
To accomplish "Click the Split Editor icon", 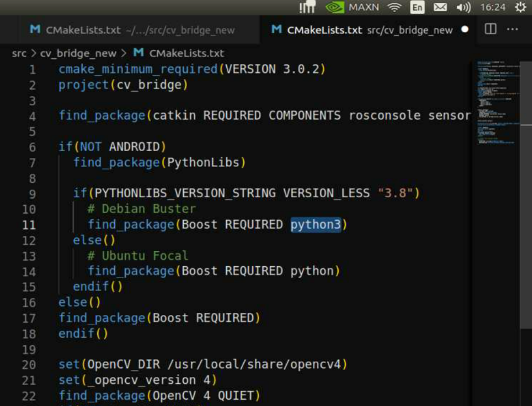I will tap(490, 29).
